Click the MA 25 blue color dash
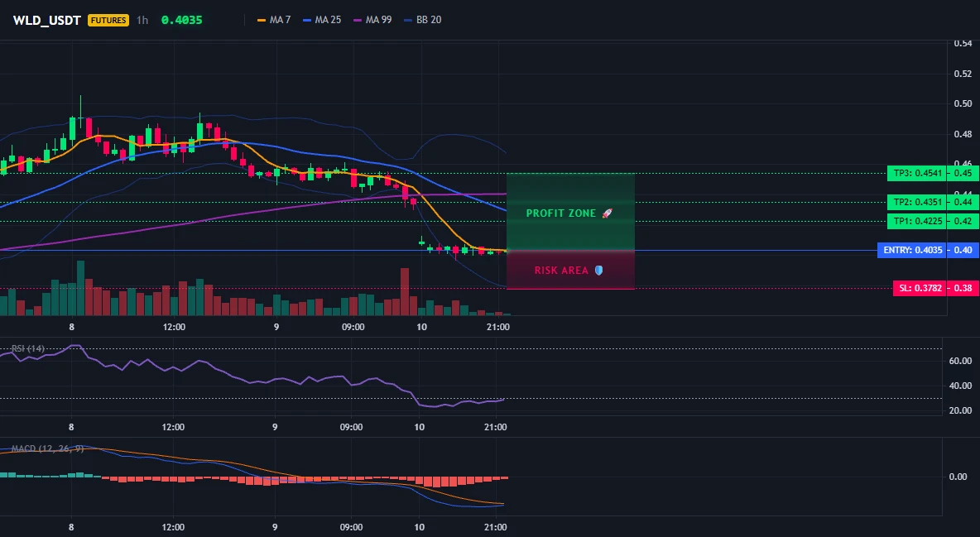The width and height of the screenshot is (980, 537). point(307,20)
